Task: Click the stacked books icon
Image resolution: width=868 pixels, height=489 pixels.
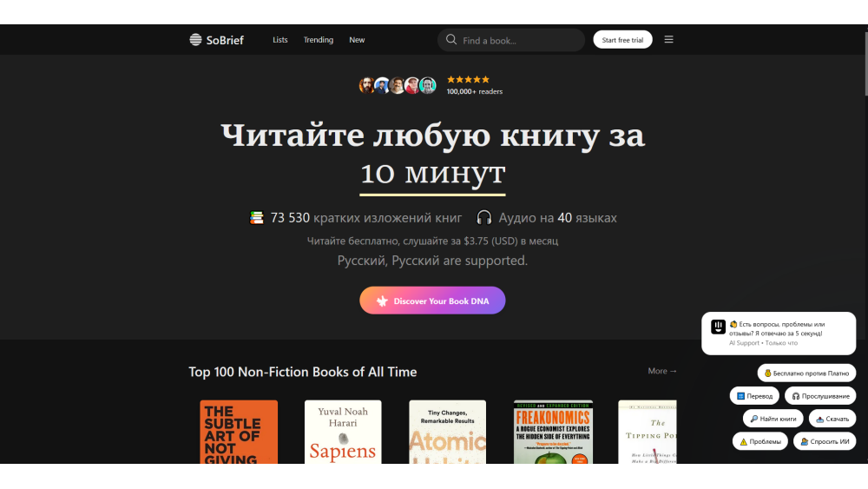Action: click(256, 218)
